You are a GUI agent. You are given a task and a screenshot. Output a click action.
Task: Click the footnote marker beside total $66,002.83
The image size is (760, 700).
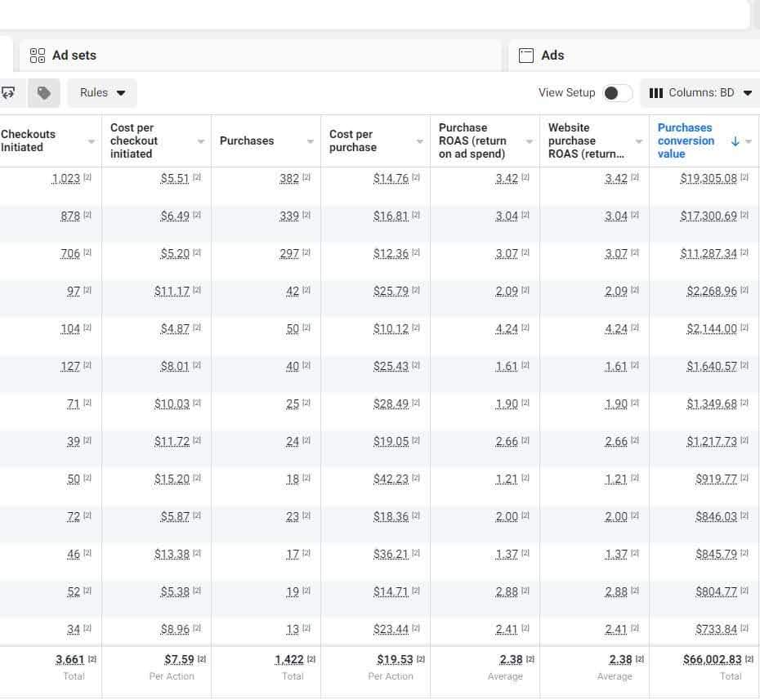point(749,659)
